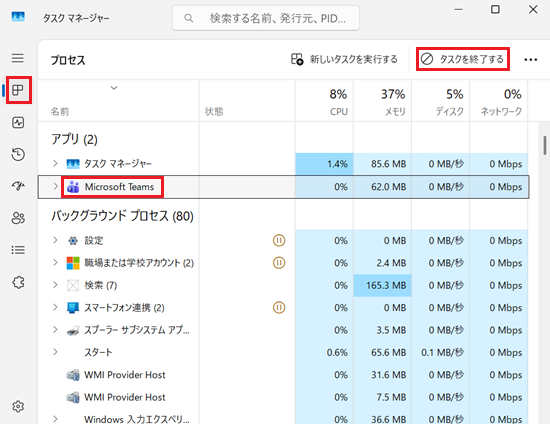Click 新しいタスクを実行する (Run new task)
Image resolution: width=550 pixels, height=424 pixels.
pos(344,59)
